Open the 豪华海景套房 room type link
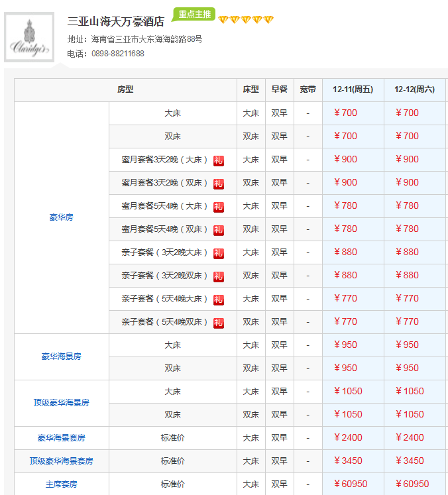The width and height of the screenshot is (448, 495). pos(61,438)
